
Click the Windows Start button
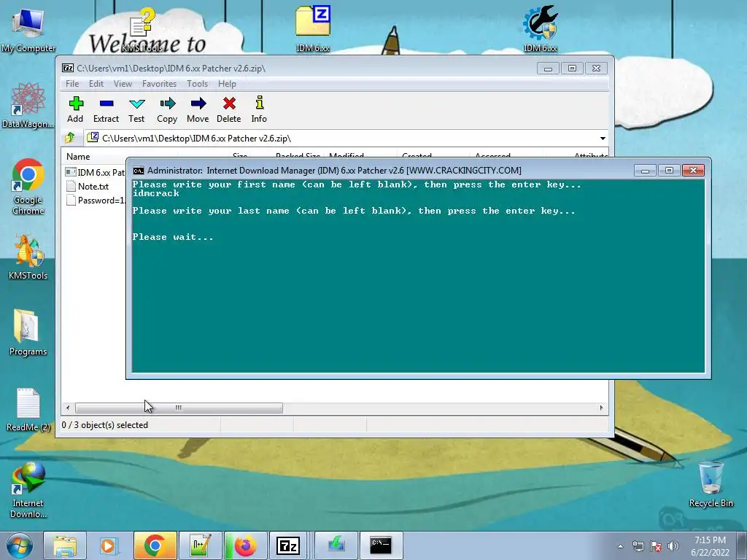(x=19, y=545)
